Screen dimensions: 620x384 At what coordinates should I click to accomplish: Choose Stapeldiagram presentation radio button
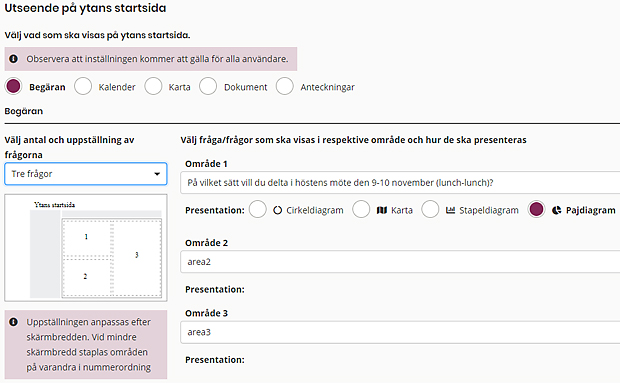coord(430,209)
